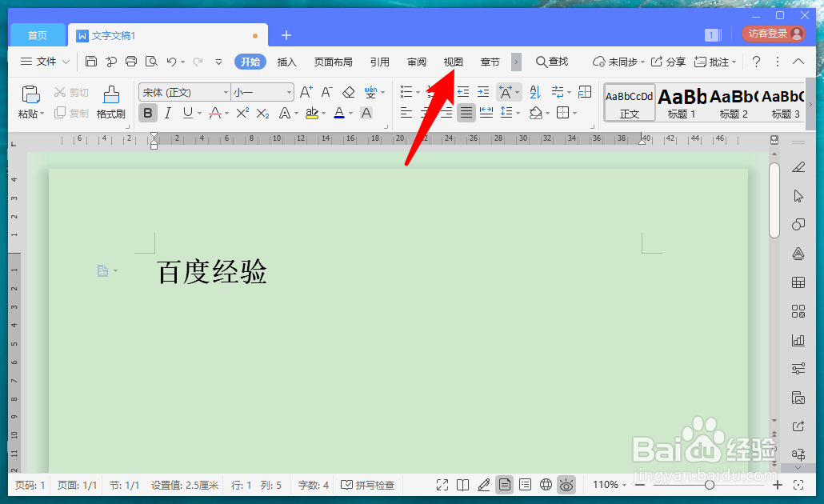824x504 pixels.
Task: Switch to the 视图 ribbon tab
Action: pyautogui.click(x=453, y=61)
